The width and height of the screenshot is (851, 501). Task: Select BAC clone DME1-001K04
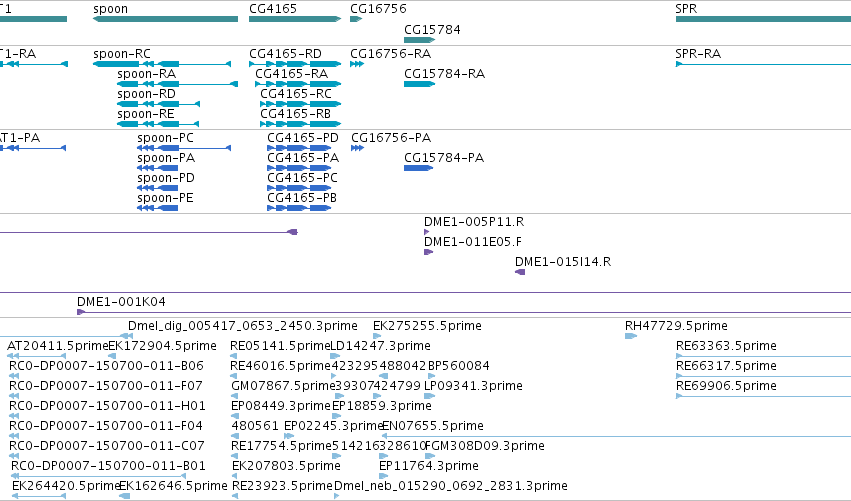pyautogui.click(x=122, y=302)
